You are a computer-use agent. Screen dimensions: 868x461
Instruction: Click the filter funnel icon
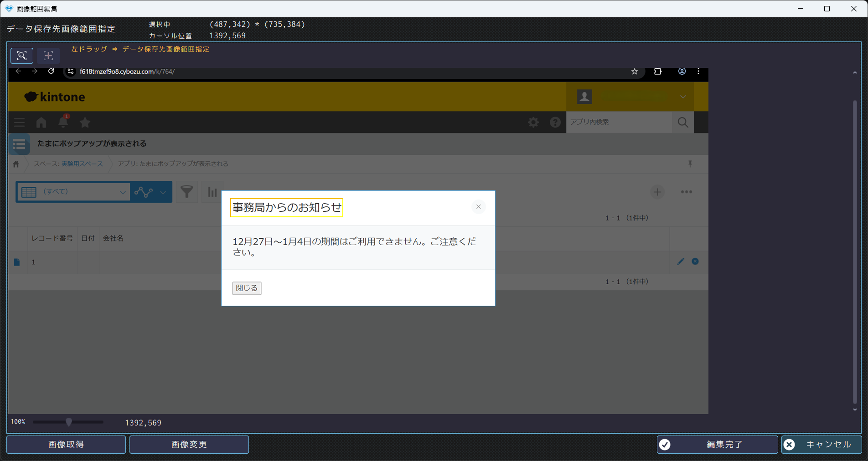pyautogui.click(x=187, y=192)
